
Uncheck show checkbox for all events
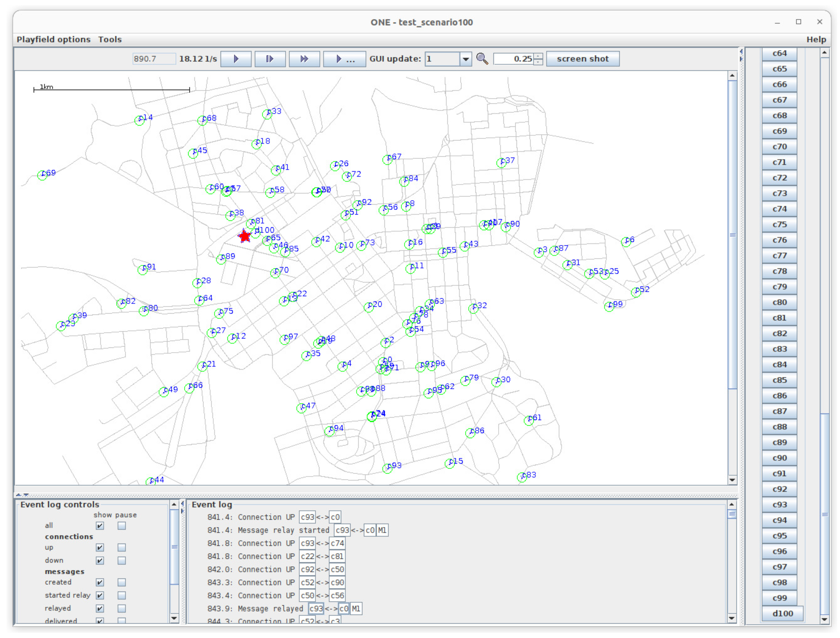tap(100, 526)
